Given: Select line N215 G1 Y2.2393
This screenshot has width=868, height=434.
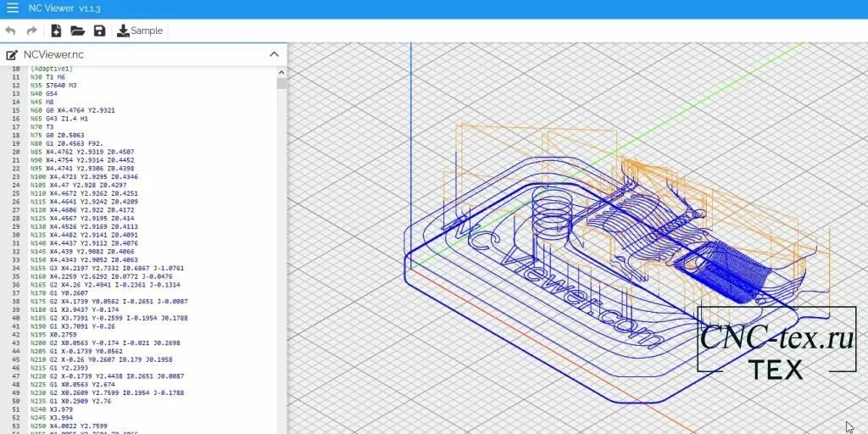Looking at the screenshot, I should 59,368.
